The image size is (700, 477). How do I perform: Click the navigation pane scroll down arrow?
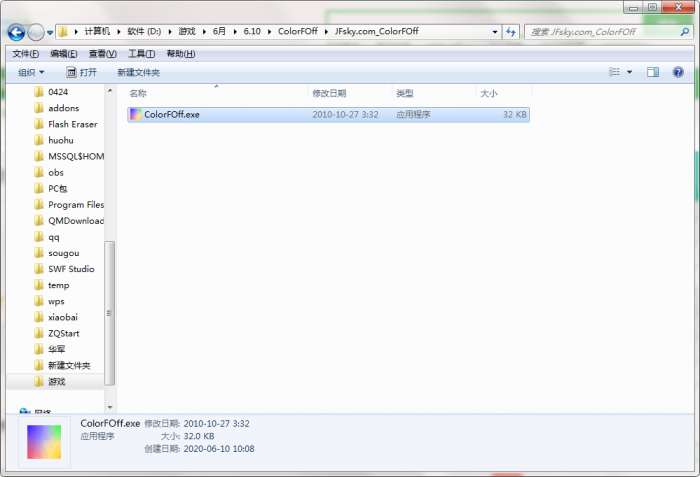(x=110, y=407)
